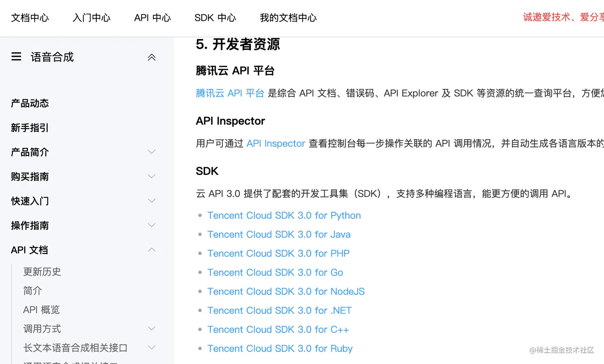
Task: Expand the 快速入门 section chevron
Action: click(x=151, y=201)
